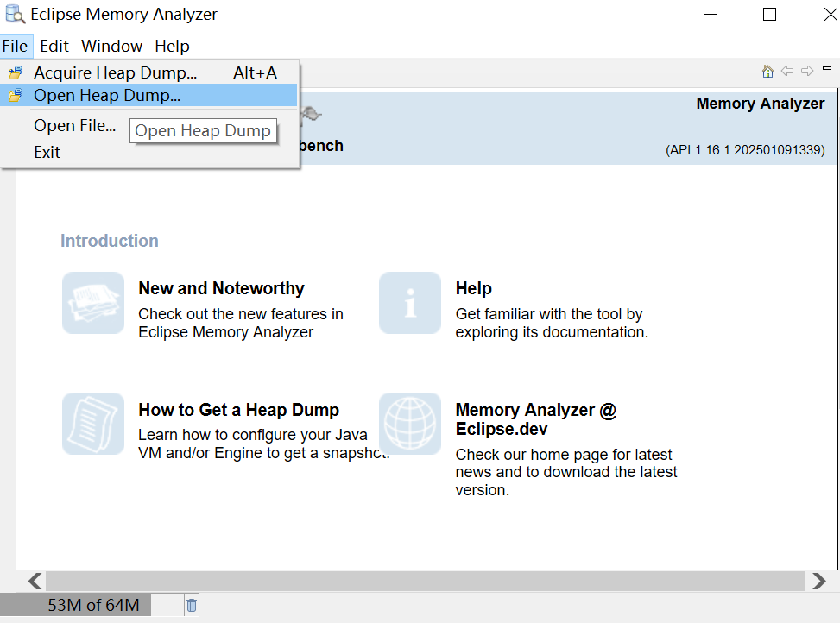The image size is (840, 623).
Task: Click the Acquire Heap Dump menu icon
Action: [16, 72]
